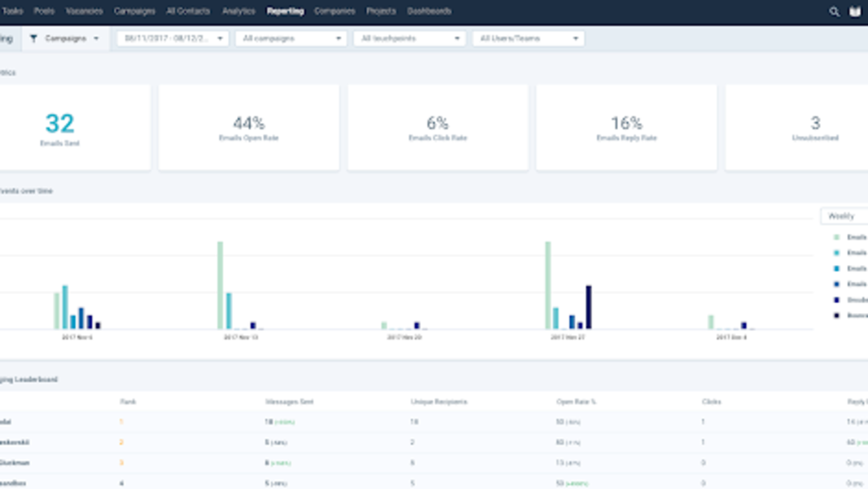Click the tall bar above 2017 Nov 27
The height and width of the screenshot is (489, 868).
(x=546, y=285)
